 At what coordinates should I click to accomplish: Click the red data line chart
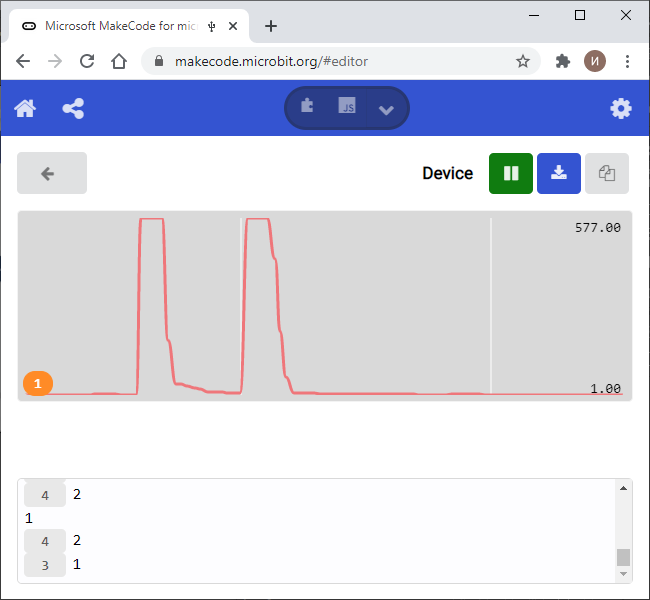325,306
